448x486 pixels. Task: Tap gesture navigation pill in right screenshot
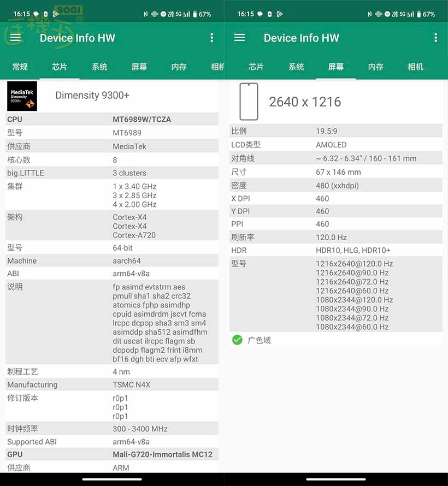pos(336,479)
